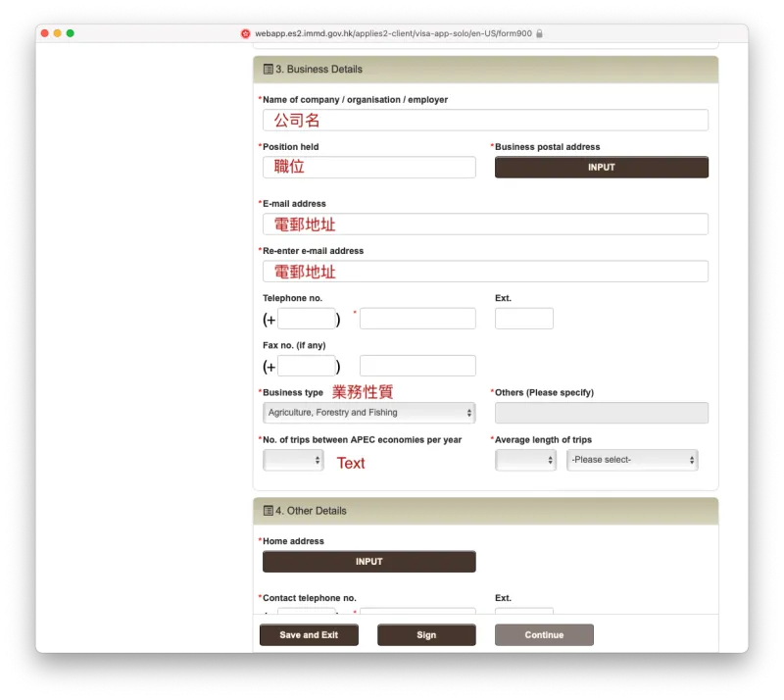This screenshot has height=700, width=784.
Task: Click INPUT for Home address
Action: (x=368, y=561)
